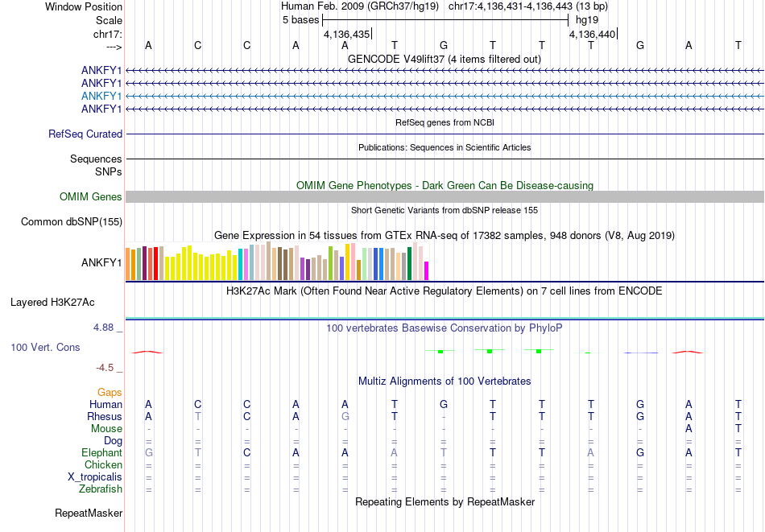Click the Common dbSNP(155) label
This screenshot has width=765, height=532.
click(72, 222)
